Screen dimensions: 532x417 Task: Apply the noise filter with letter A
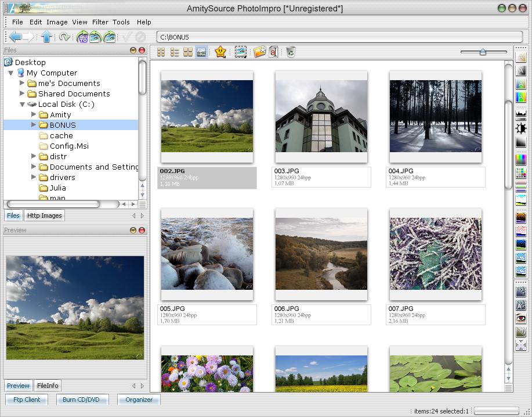click(x=521, y=305)
